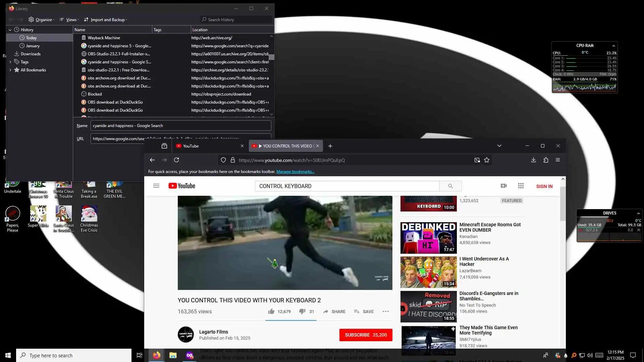Viewport: 644px width, 362px height.
Task: Click the YouTube page vertical scrollbar
Action: point(562,204)
